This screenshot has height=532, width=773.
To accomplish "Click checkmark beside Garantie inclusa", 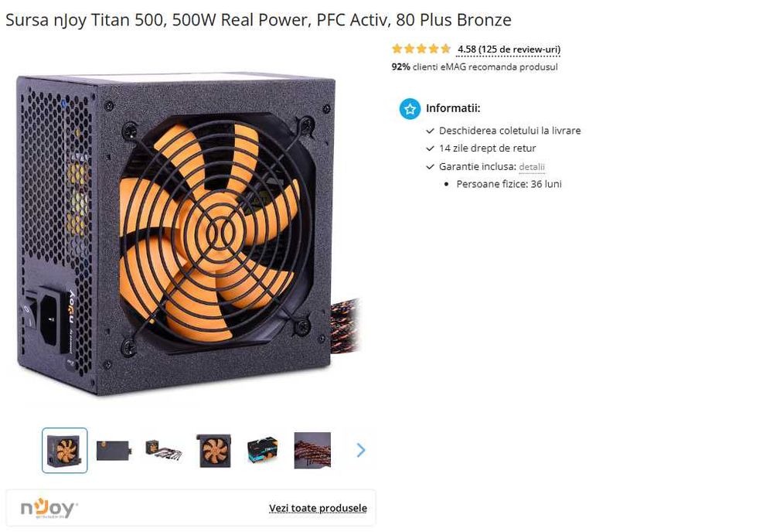I will [x=430, y=167].
